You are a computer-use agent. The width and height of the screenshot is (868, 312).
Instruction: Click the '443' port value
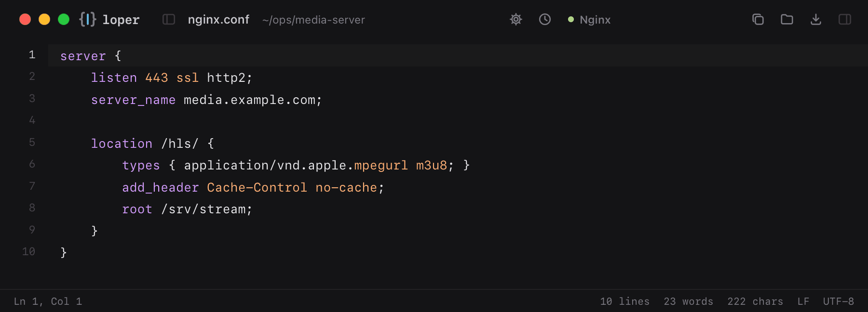click(157, 78)
